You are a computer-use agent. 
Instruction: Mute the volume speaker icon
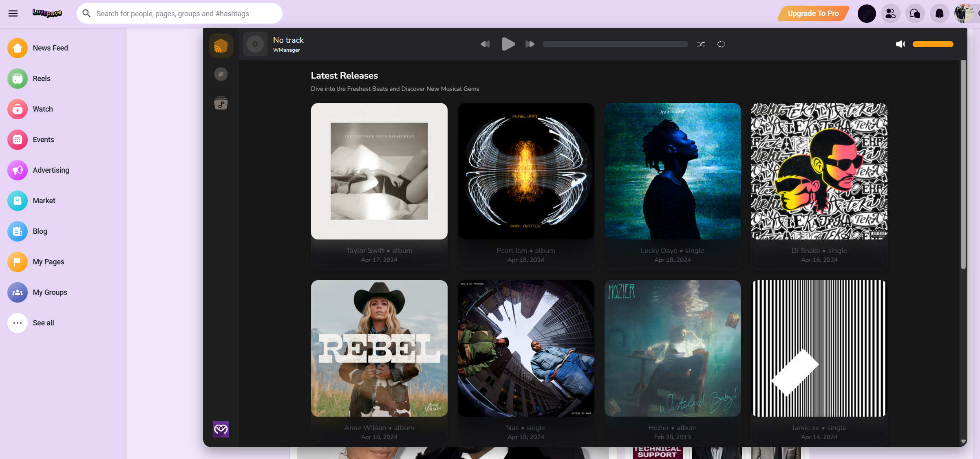(901, 44)
